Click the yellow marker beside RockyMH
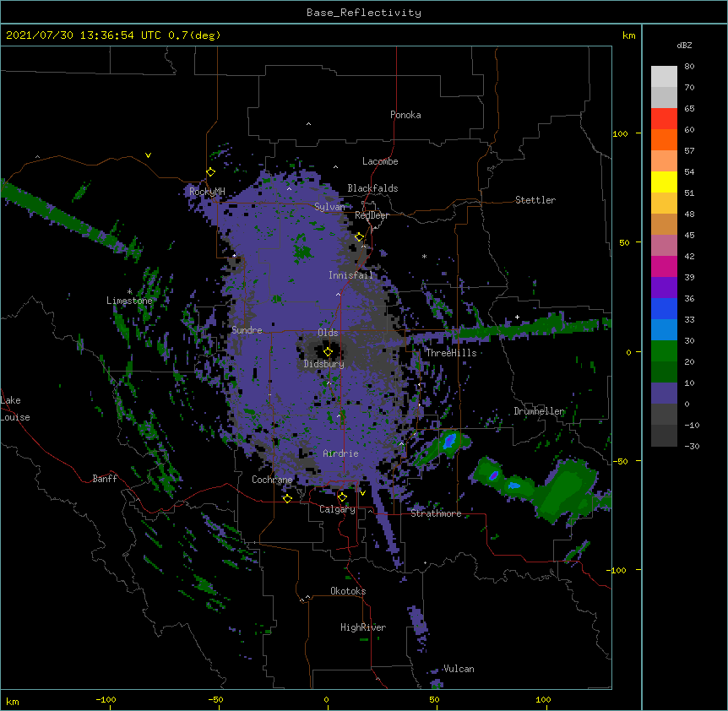This screenshot has height=711, width=728. pos(211,172)
